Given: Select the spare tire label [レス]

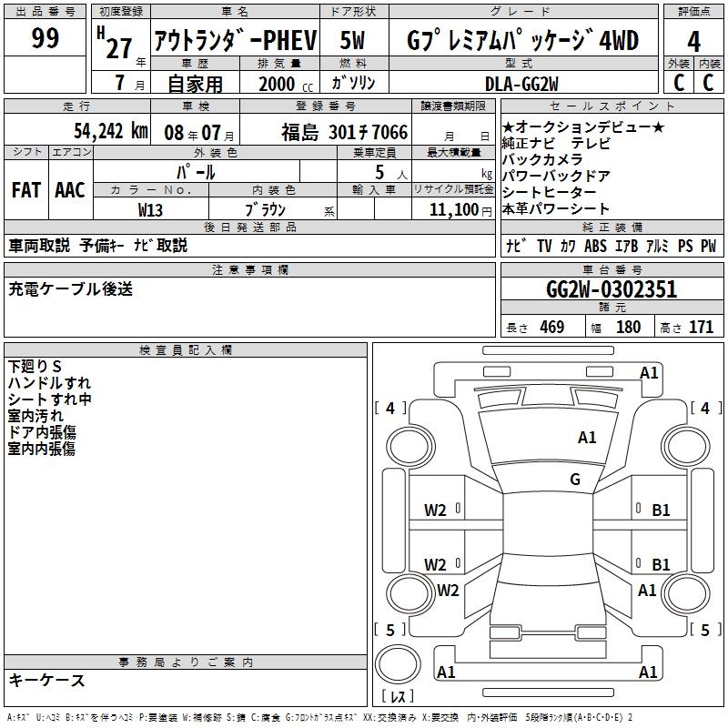Looking at the screenshot, I should point(398,695).
